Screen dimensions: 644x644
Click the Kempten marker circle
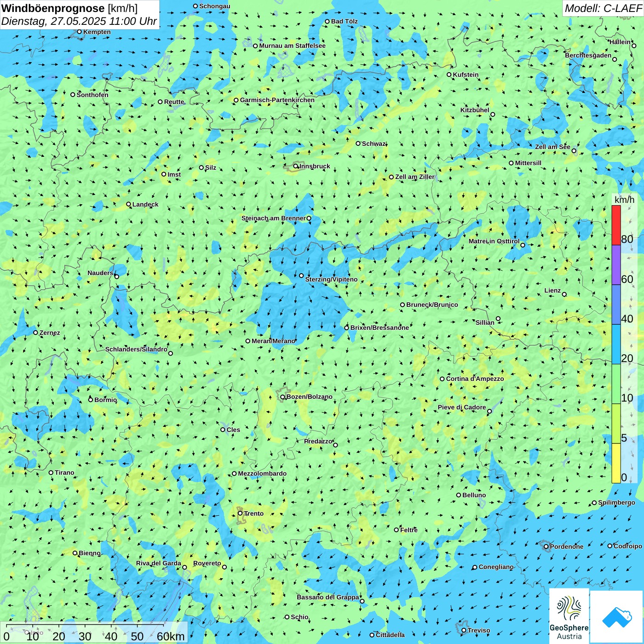click(79, 32)
